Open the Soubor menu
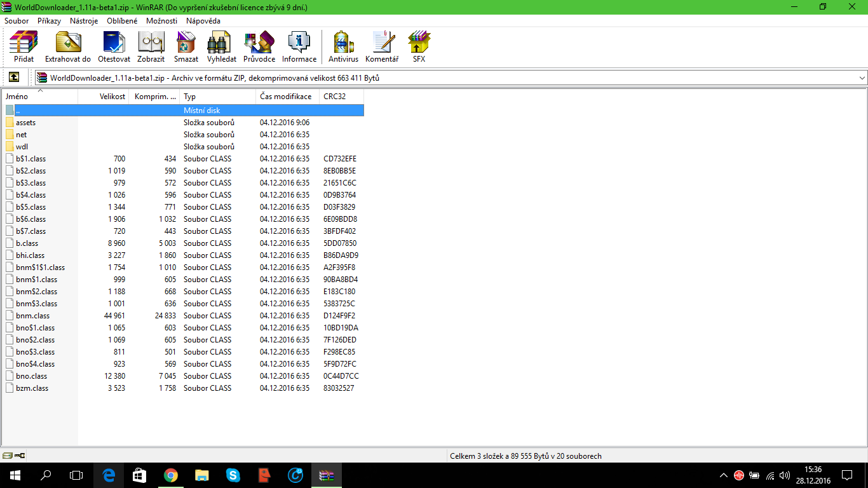Viewport: 868px width, 488px height. click(17, 21)
